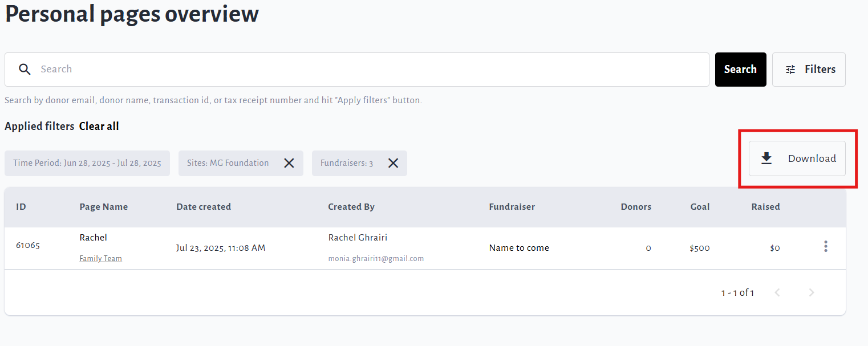Click the monia.ghrairi11 email address
Screen dimensions: 868x346
(x=376, y=259)
